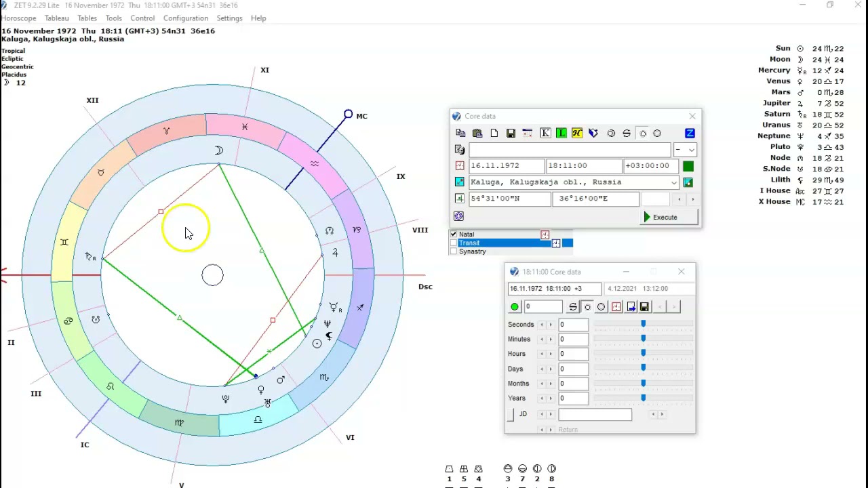Viewport: 868px width, 488px height.
Task: Toggle small-circle mode in transit window
Action: tap(587, 307)
